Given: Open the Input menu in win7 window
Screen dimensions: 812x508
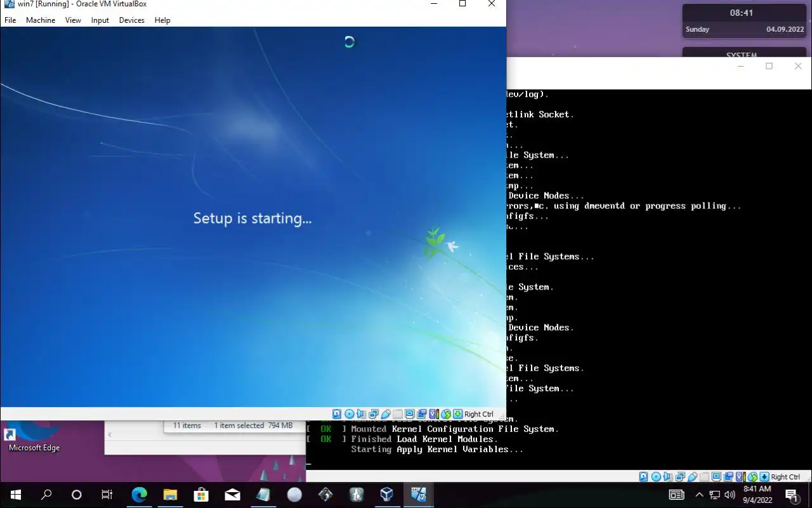Looking at the screenshot, I should [x=100, y=20].
